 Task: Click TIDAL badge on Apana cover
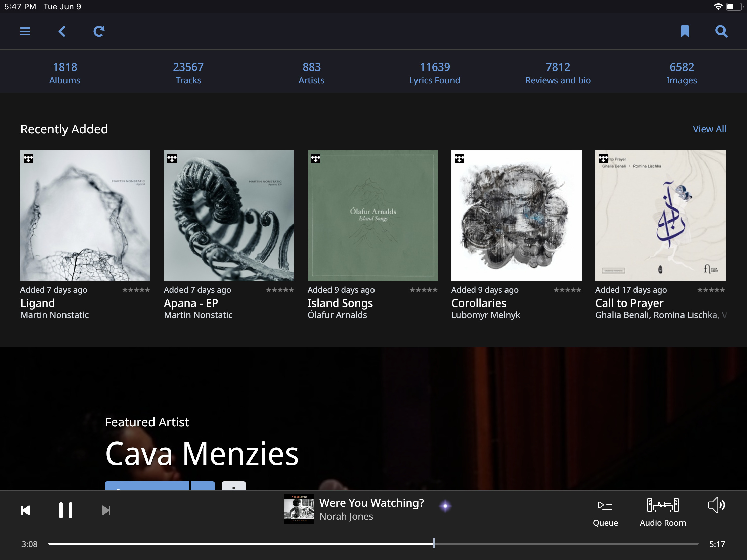pyautogui.click(x=172, y=158)
